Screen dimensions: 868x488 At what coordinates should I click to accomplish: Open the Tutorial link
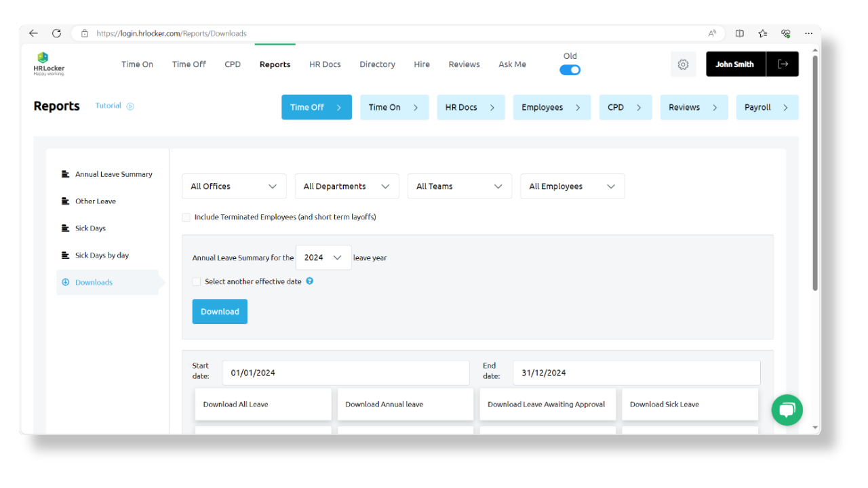click(x=108, y=106)
